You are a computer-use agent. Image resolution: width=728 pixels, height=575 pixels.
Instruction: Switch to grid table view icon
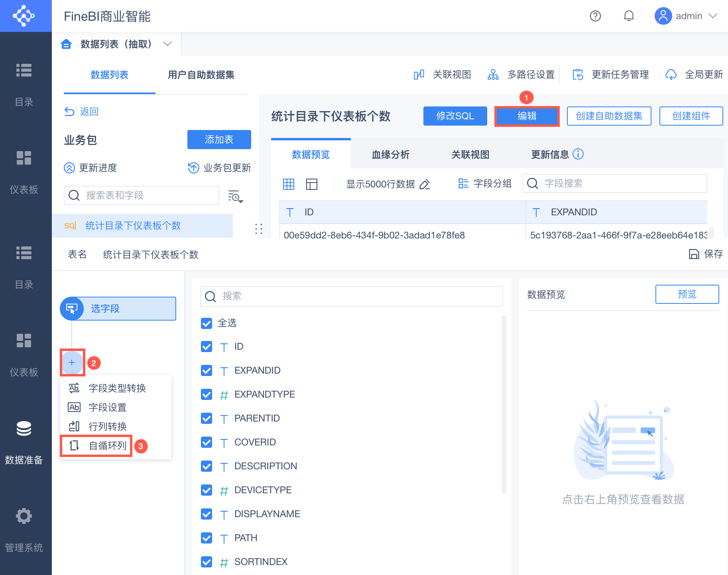(289, 184)
